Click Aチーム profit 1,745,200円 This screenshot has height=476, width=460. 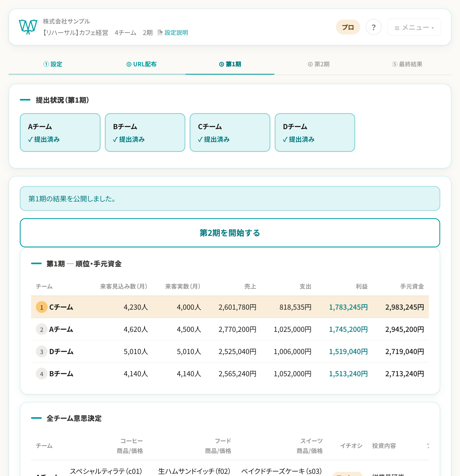click(x=348, y=329)
